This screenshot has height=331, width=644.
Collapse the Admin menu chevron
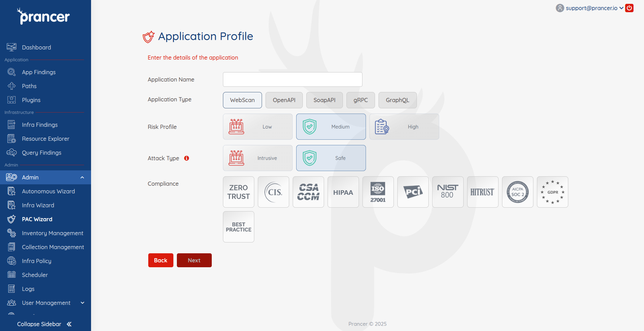pyautogui.click(x=82, y=177)
